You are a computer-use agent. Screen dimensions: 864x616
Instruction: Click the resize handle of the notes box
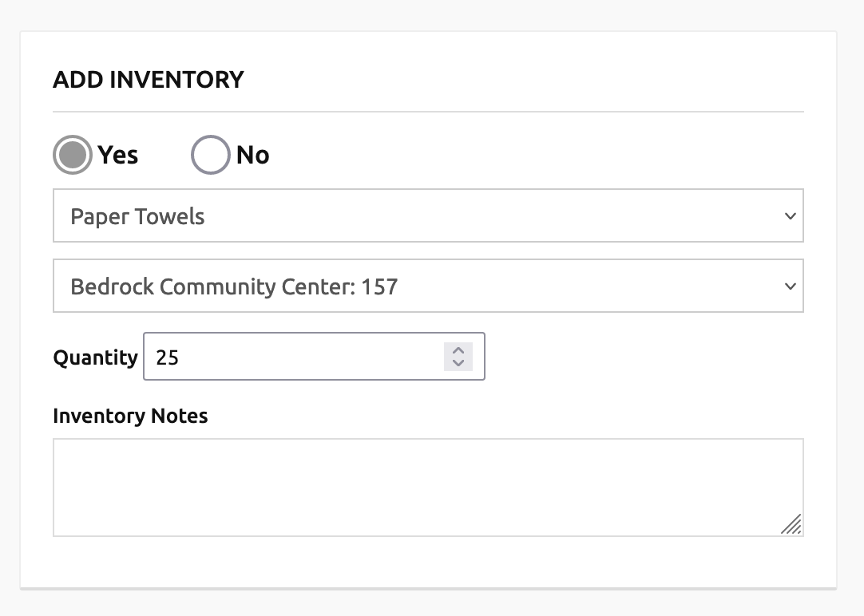(x=792, y=525)
